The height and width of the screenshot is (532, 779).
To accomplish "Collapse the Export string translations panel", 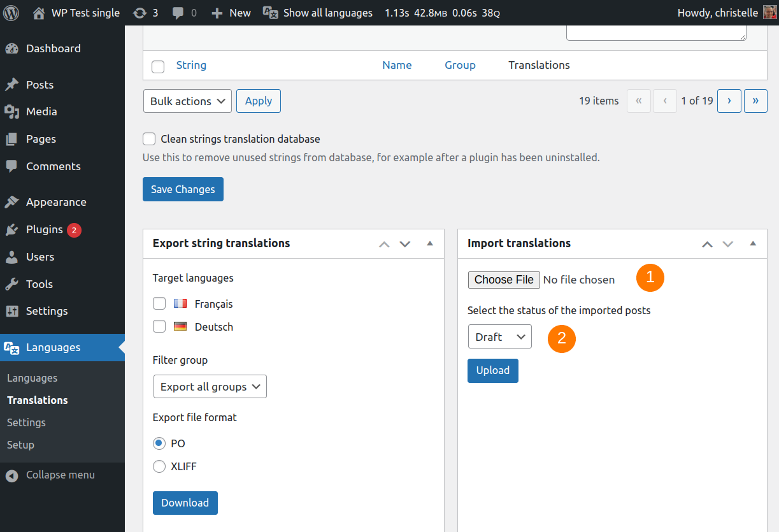I will (x=430, y=243).
